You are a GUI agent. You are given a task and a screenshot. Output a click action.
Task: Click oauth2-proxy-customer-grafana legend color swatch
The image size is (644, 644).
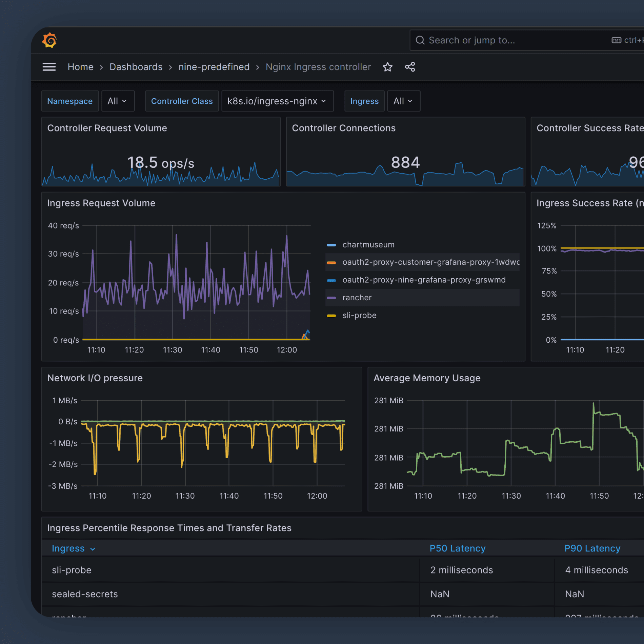click(x=331, y=263)
